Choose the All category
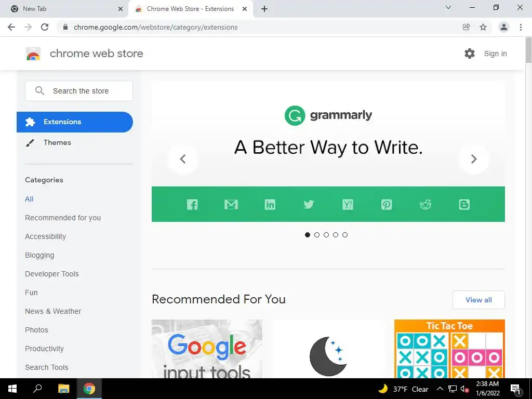This screenshot has width=532, height=399. point(29,199)
